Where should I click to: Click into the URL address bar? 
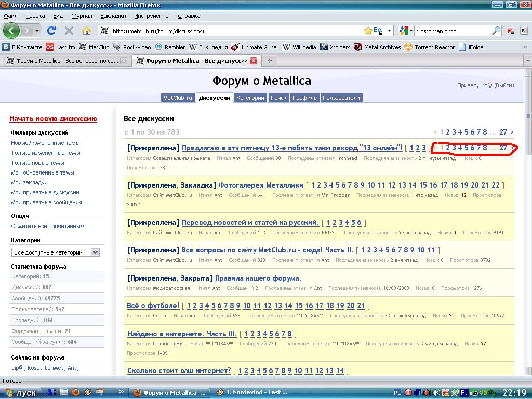(234, 31)
